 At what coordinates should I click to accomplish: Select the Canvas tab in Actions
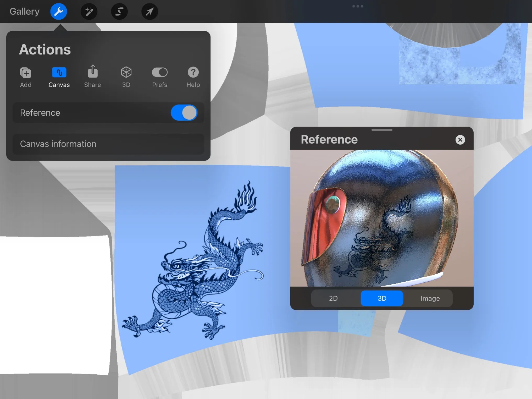tap(59, 77)
